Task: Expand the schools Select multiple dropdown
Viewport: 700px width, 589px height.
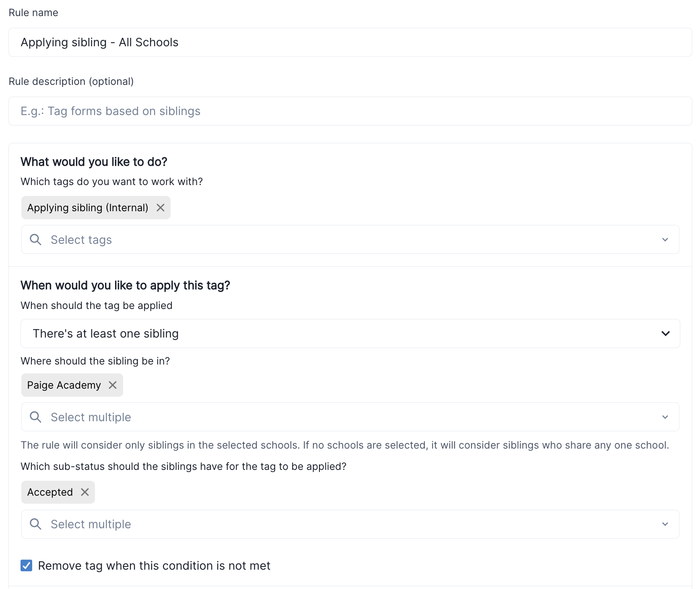Action: coord(665,417)
